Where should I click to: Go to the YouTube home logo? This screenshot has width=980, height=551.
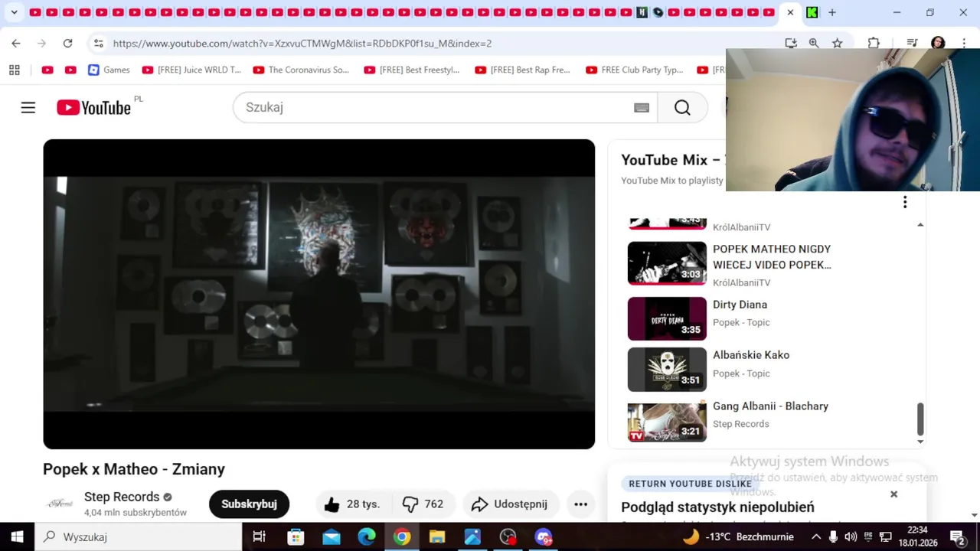tap(94, 108)
